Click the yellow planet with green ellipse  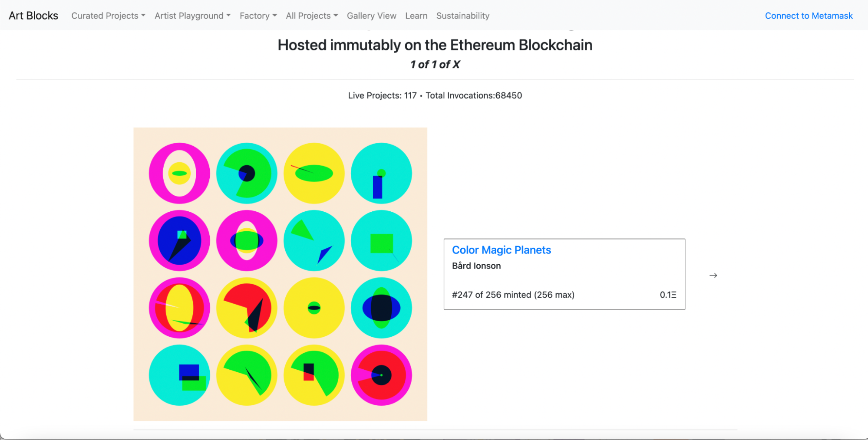[314, 173]
